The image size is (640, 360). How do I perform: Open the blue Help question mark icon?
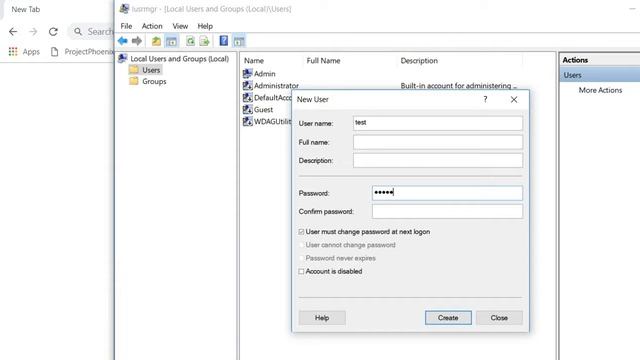[224, 40]
